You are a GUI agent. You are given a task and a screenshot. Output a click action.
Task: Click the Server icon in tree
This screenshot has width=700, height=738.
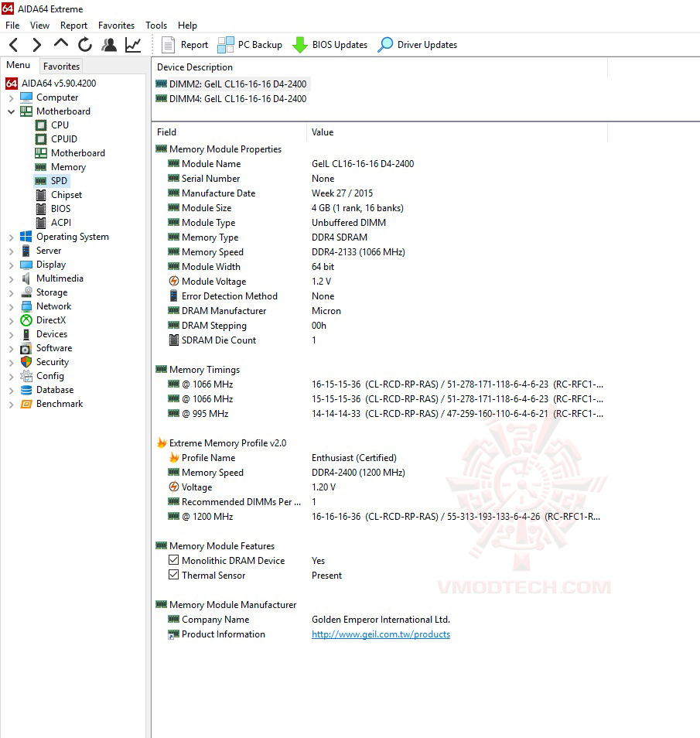coord(26,251)
